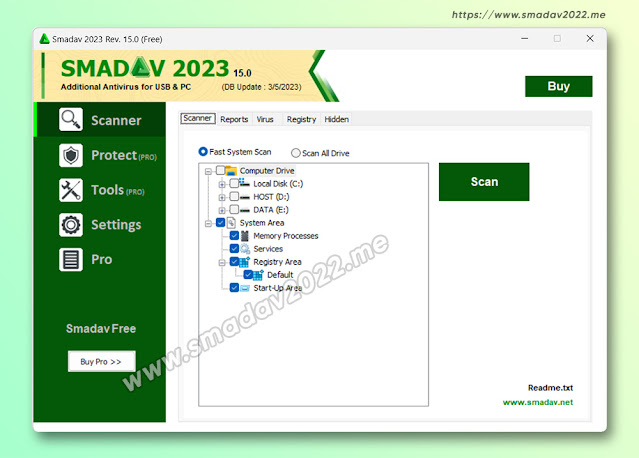Switch to the Reports tab
Image resolution: width=639 pixels, height=458 pixels.
tap(234, 119)
